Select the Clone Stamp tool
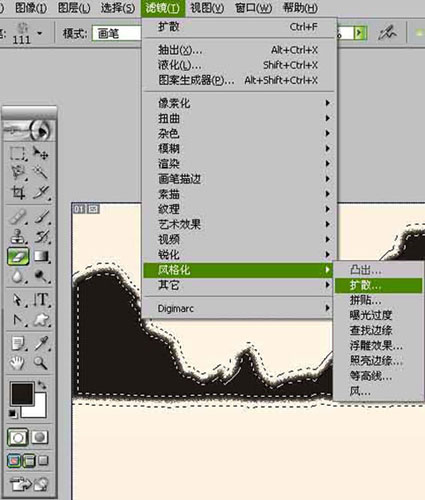This screenshot has width=425, height=500. coord(17,236)
